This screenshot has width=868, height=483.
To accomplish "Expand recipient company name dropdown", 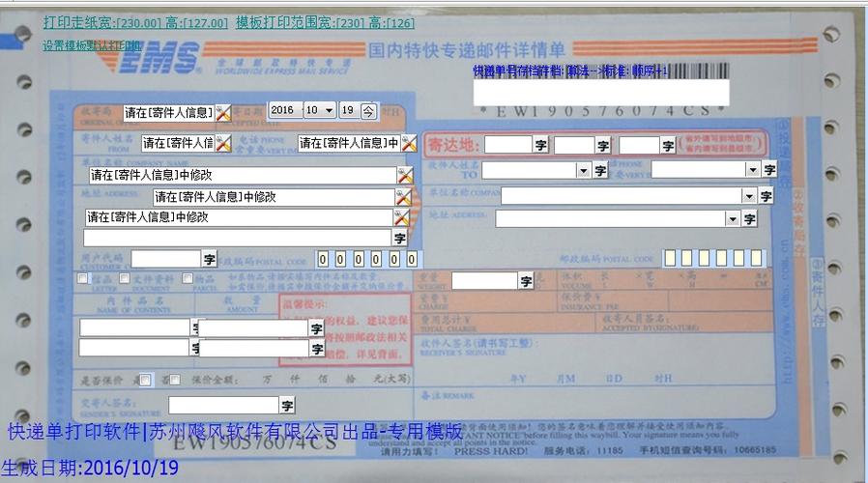I will pos(749,195).
